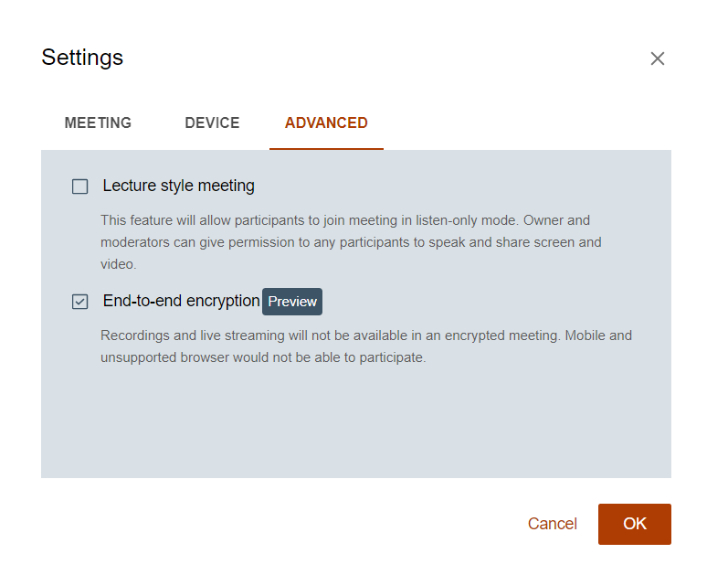The image size is (728, 575).
Task: Select the Advanced tab
Action: click(x=326, y=123)
